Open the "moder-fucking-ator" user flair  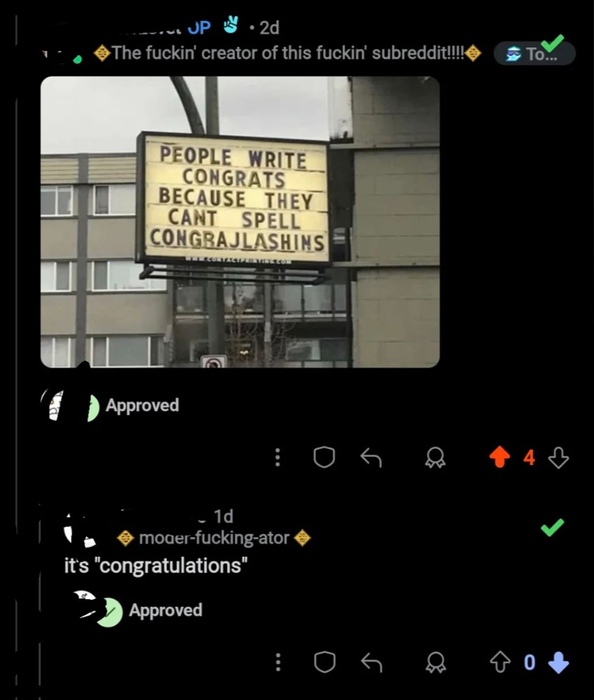[214, 538]
